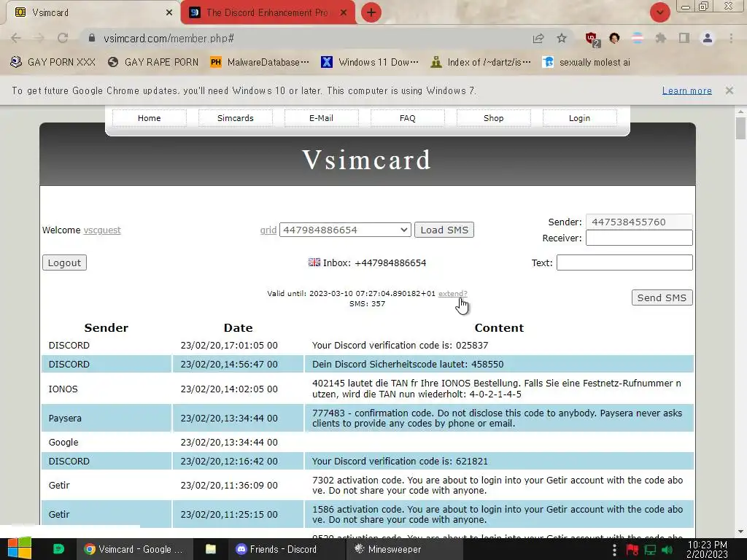Open the Shop menu item
The image size is (747, 560).
[494, 118]
